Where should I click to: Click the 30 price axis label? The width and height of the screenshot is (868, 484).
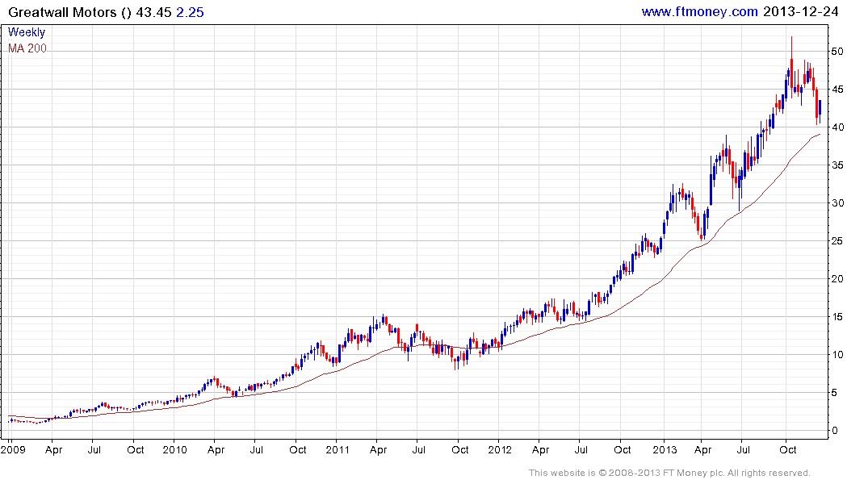pos(837,203)
